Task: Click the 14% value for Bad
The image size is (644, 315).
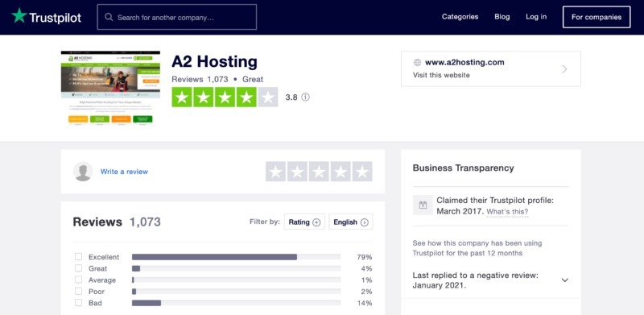Action: click(x=365, y=303)
